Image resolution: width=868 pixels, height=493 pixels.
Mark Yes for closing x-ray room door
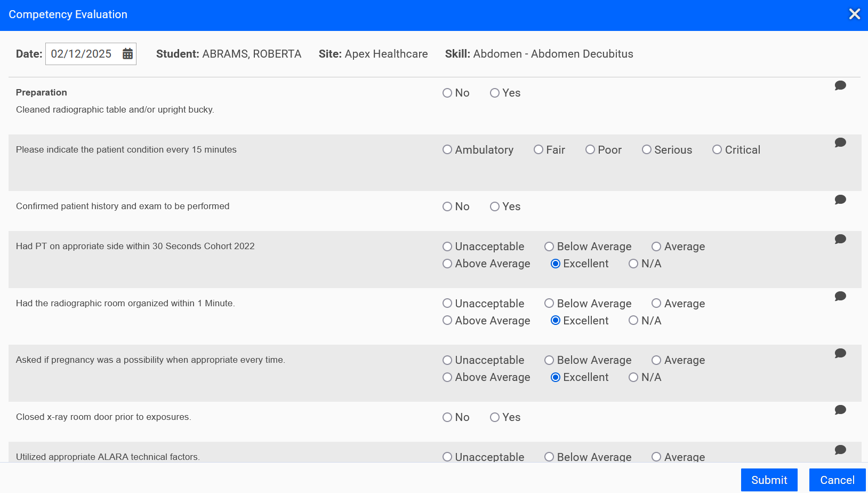[x=495, y=417]
